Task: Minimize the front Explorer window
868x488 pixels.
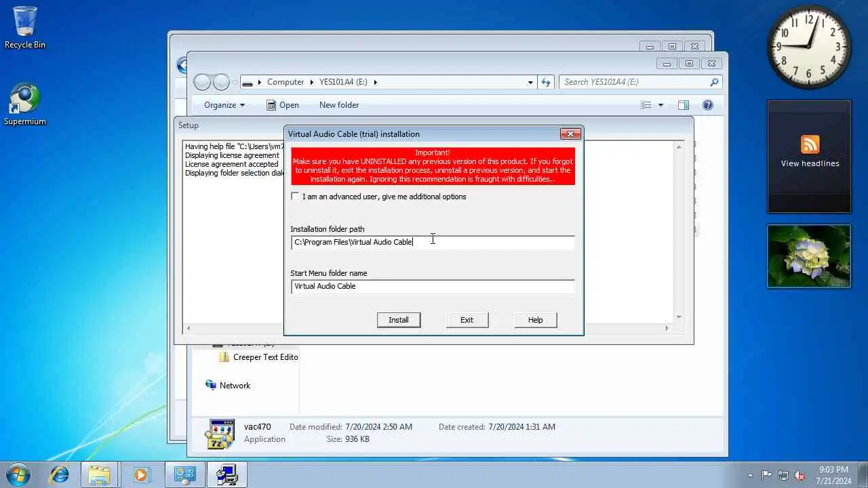Action: pos(667,64)
